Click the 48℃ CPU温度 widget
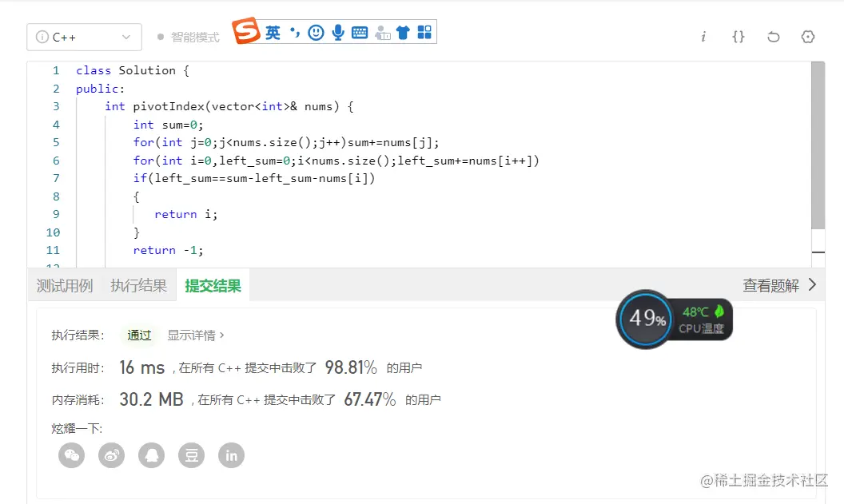 (x=703, y=320)
